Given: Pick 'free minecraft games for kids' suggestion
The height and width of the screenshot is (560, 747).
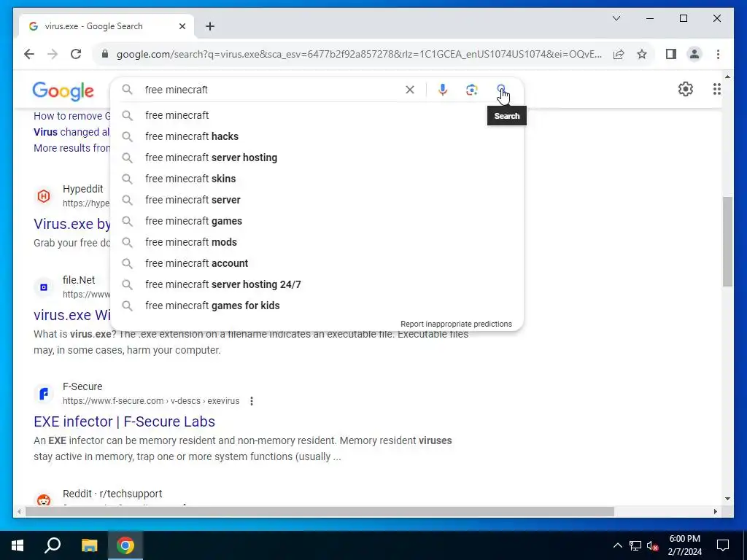Looking at the screenshot, I should point(317,306).
